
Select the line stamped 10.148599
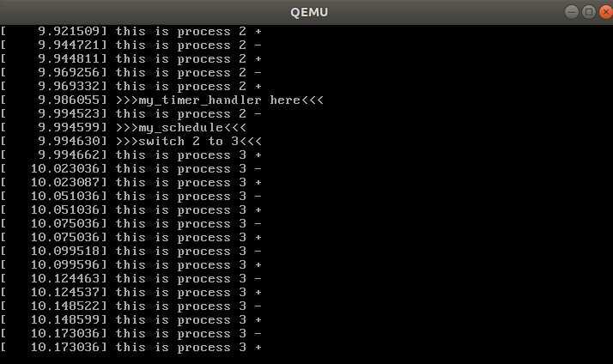[x=131, y=320]
